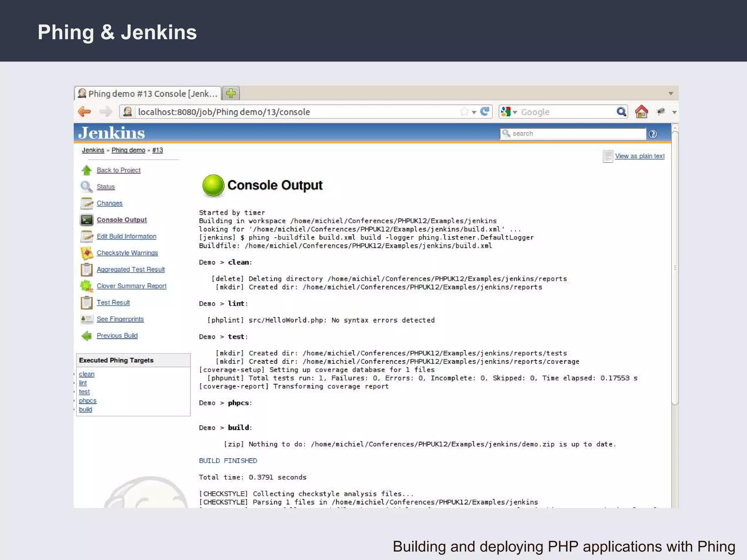Viewport: 747px width, 560px height.
Task: Select the Phing demo #13 Console tab
Action: tap(148, 94)
